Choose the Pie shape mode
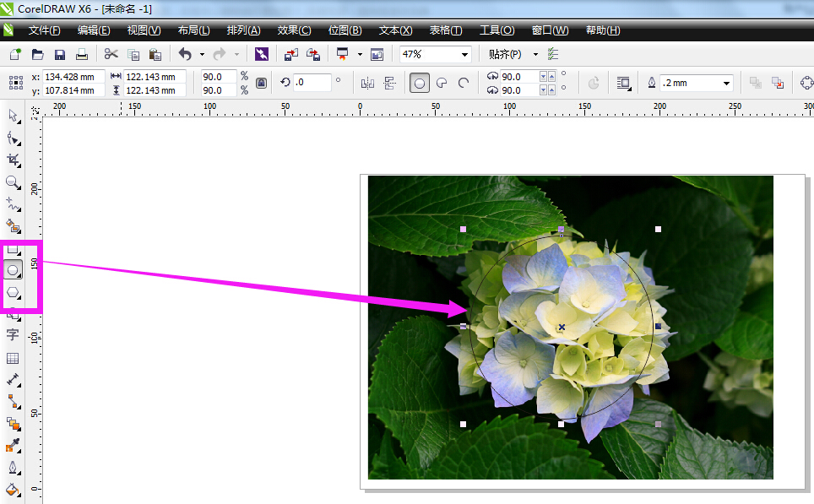This screenshot has height=504, width=814. point(442,83)
